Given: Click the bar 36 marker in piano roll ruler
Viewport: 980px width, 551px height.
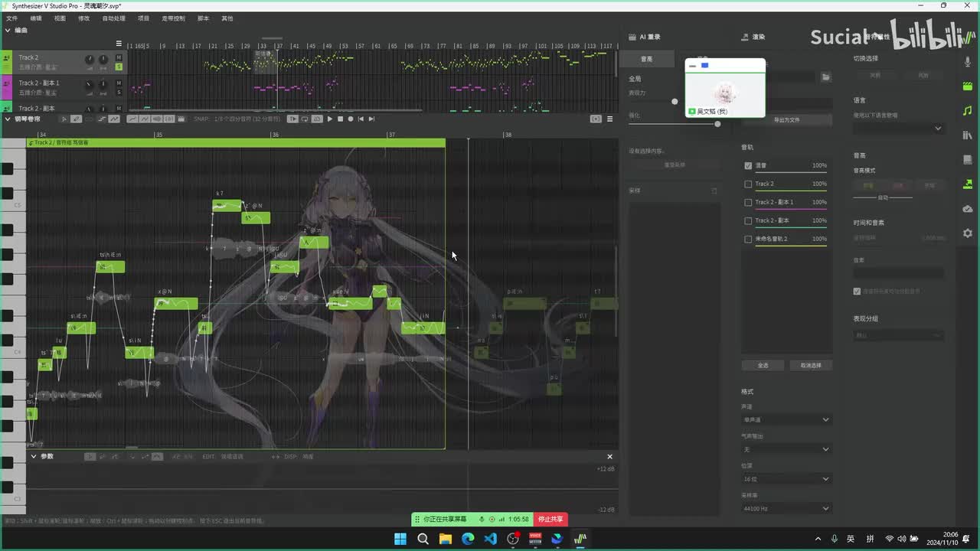Looking at the screenshot, I should (x=274, y=135).
